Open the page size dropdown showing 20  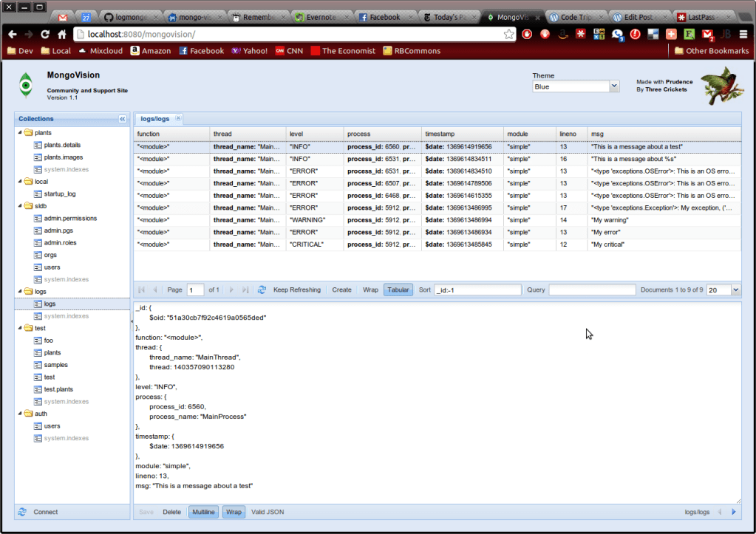click(723, 290)
